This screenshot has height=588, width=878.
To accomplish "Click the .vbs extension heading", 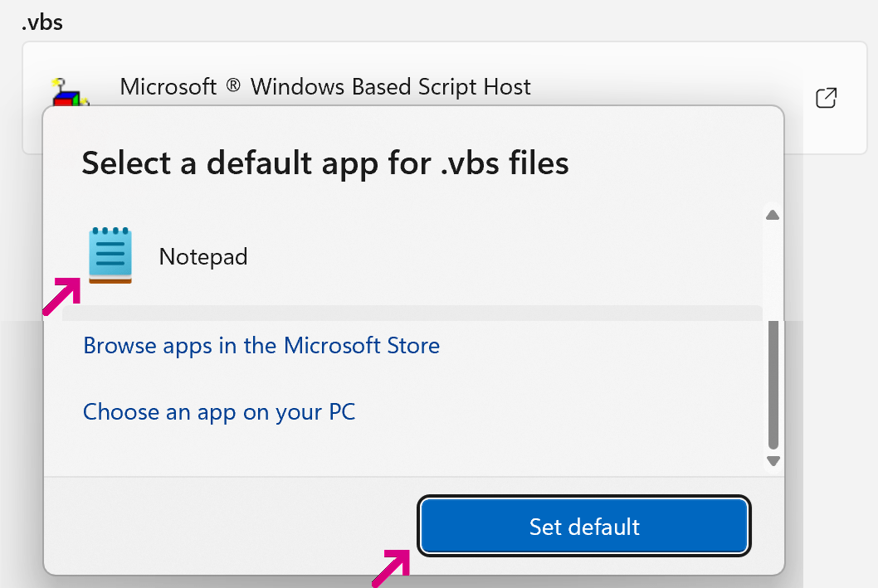I will point(42,22).
